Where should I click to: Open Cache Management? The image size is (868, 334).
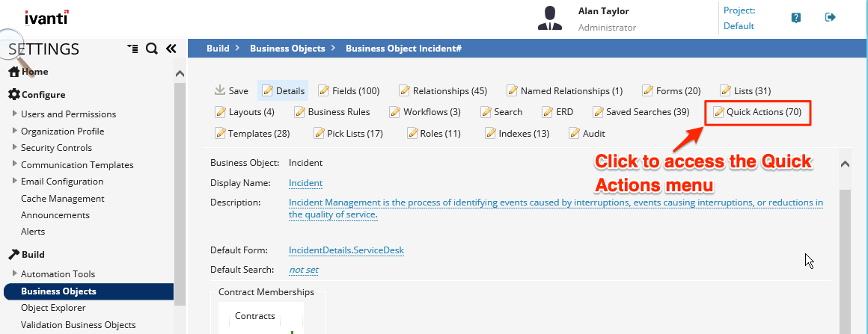[63, 199]
